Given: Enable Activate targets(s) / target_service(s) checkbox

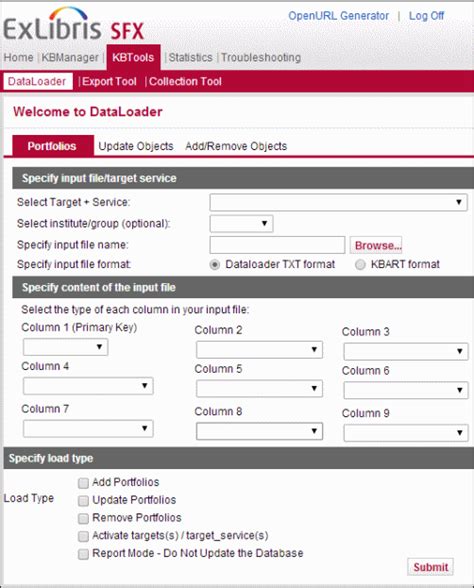Looking at the screenshot, I should tap(83, 536).
